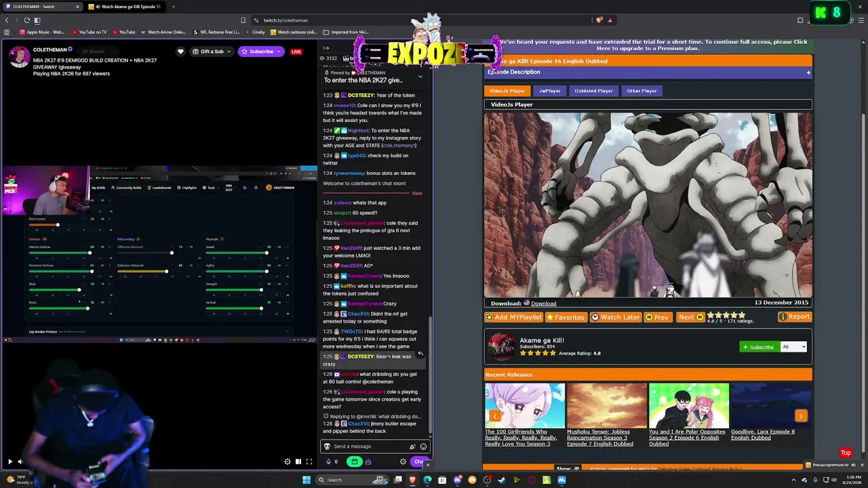Open Cineby bookmark
868x488 pixels.
(x=255, y=32)
